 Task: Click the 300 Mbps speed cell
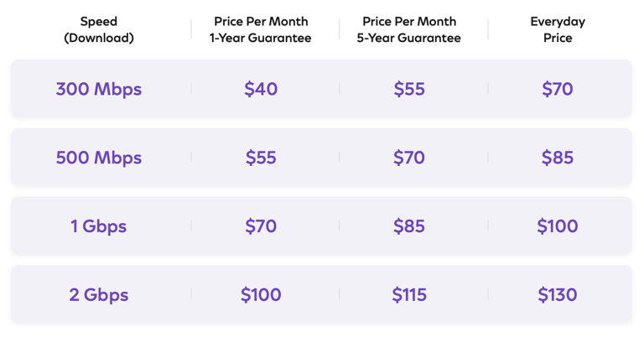click(x=99, y=89)
